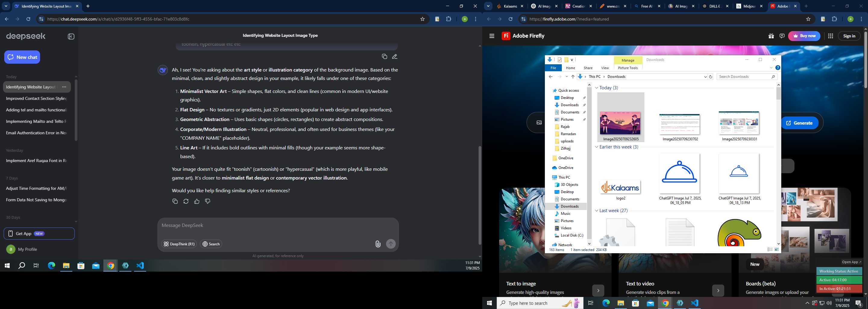Open chat 'Email Authentication Error in No'
This screenshot has height=309, width=868.
36,133
